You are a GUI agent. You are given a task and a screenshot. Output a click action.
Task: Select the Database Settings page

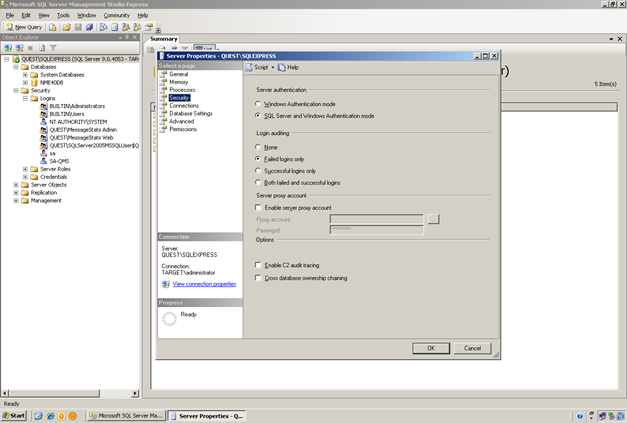(x=191, y=114)
